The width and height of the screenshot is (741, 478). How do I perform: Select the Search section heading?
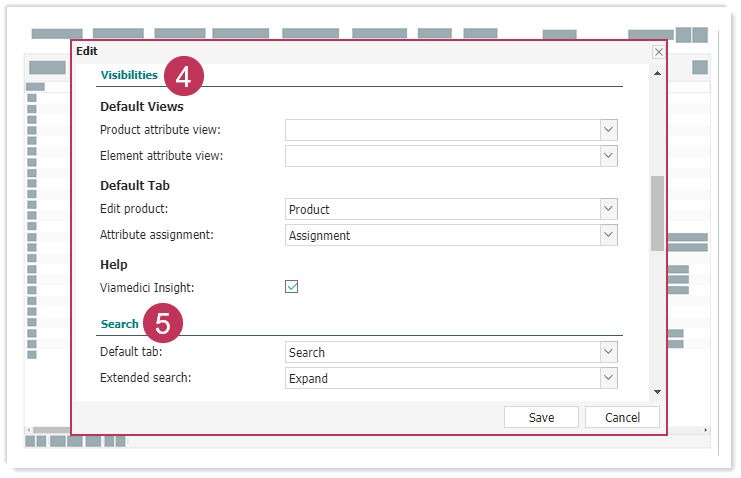pyautogui.click(x=120, y=324)
